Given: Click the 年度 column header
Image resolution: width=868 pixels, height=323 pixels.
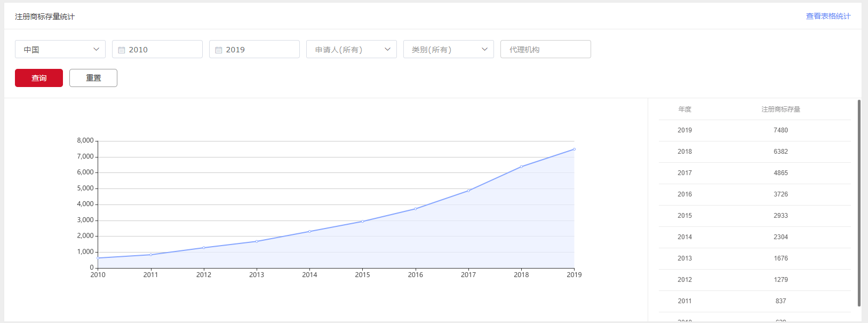Looking at the screenshot, I should [684, 109].
